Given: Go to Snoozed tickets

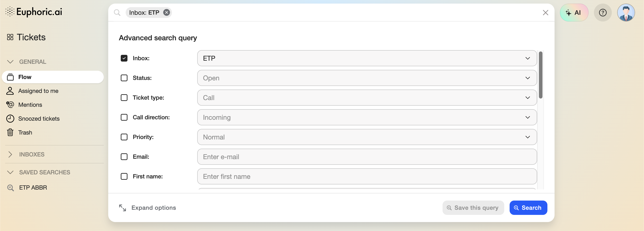Looking at the screenshot, I should click(39, 119).
